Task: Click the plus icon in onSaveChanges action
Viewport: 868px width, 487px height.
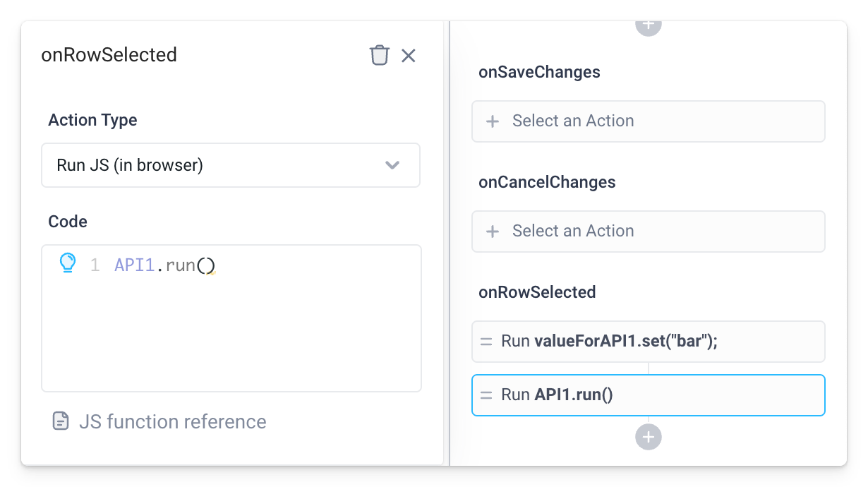Action: (493, 121)
